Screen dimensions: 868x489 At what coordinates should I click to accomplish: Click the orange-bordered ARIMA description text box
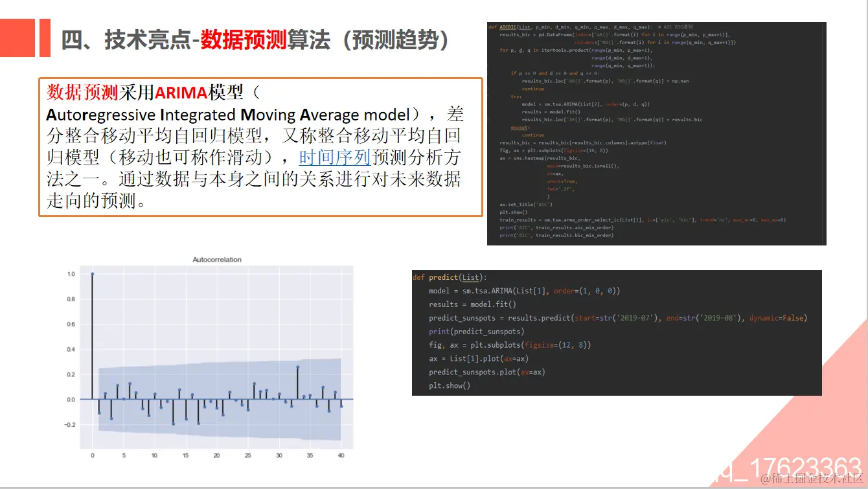click(x=260, y=147)
